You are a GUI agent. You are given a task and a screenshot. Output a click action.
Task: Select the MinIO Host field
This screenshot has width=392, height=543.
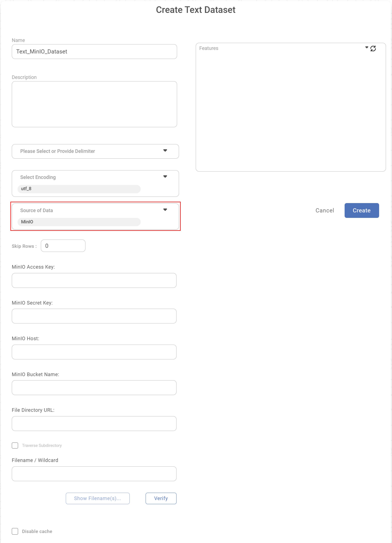(x=94, y=352)
